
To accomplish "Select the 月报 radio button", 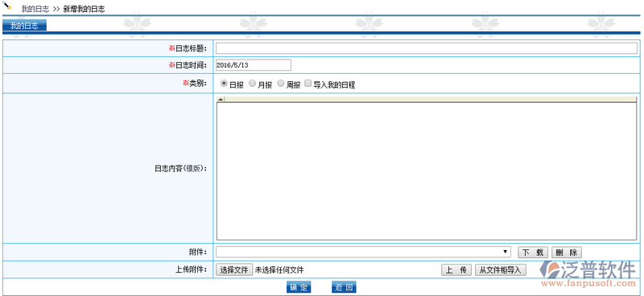I will click(253, 84).
